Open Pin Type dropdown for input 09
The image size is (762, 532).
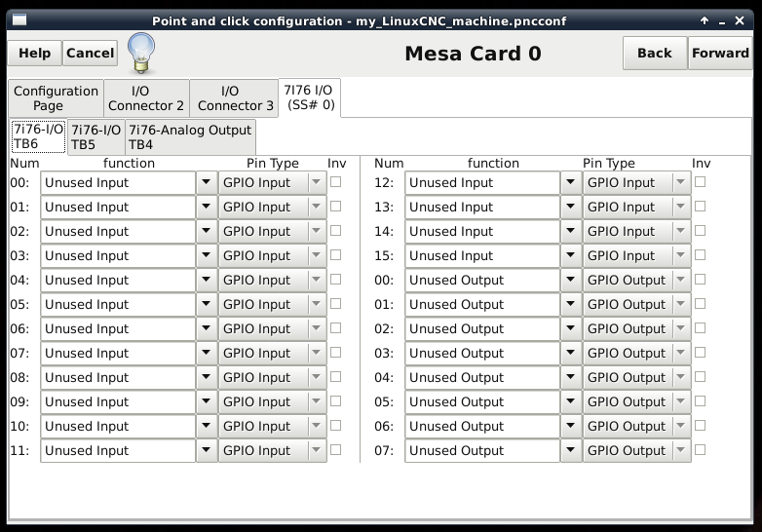(x=272, y=401)
